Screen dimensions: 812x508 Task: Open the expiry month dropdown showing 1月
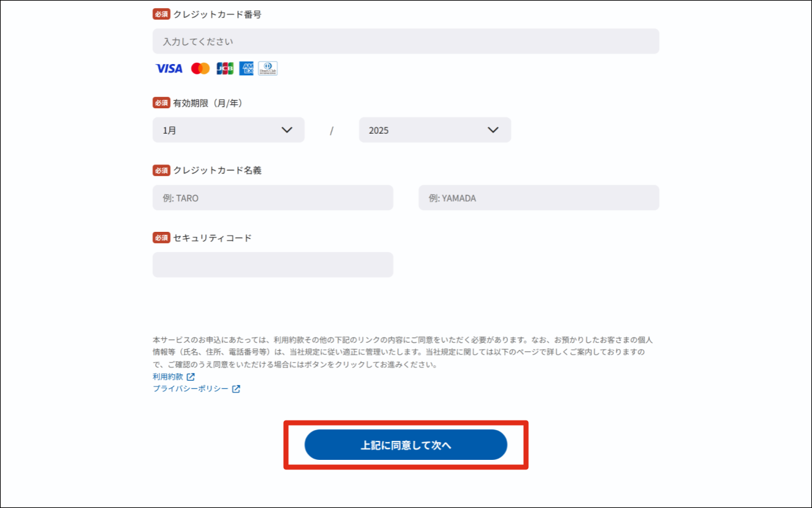228,130
